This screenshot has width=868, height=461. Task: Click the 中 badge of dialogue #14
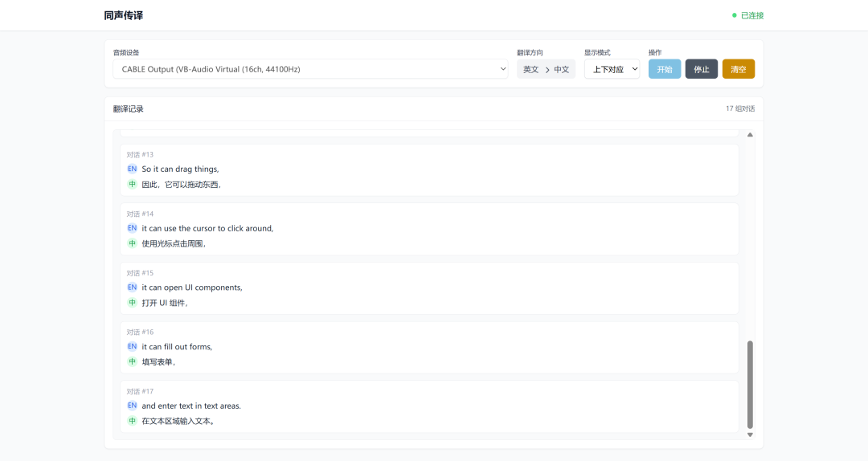click(x=132, y=243)
